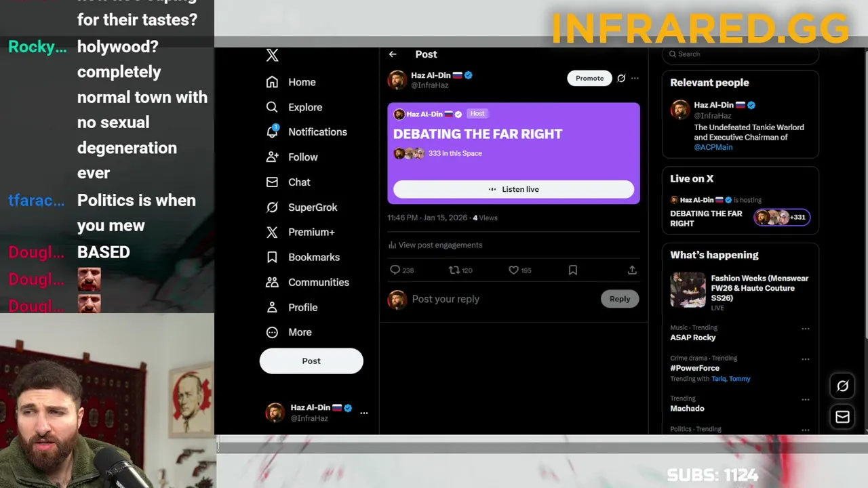This screenshot has width=868, height=488.
Task: Open options for #PowerForce trend
Action: 806,359
